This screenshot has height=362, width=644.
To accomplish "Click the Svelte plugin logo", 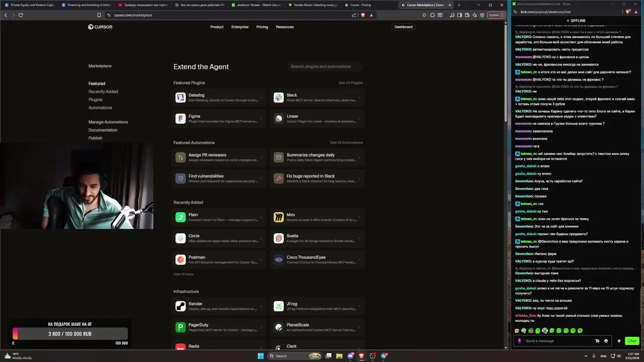I will (x=279, y=238).
